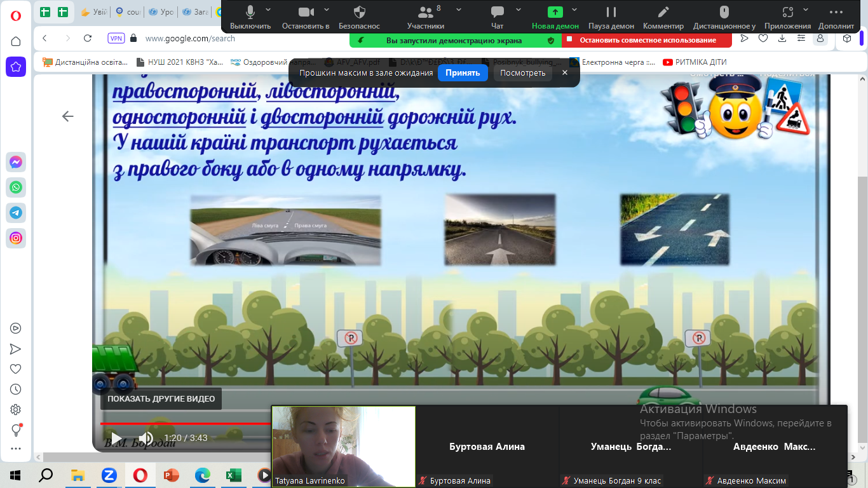Go back with browser back arrow
868x488 pixels.
(44, 38)
